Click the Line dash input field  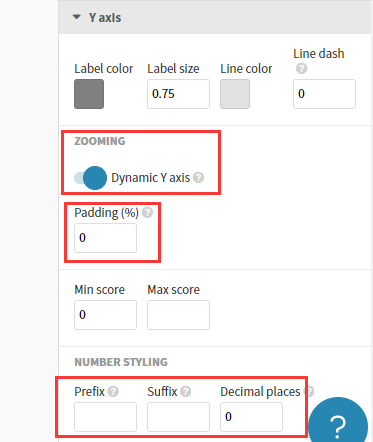324,94
